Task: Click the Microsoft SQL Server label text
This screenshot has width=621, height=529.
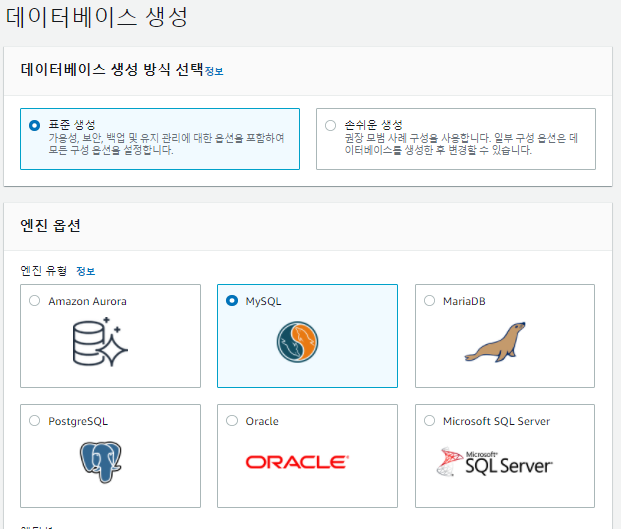Action: tap(497, 421)
